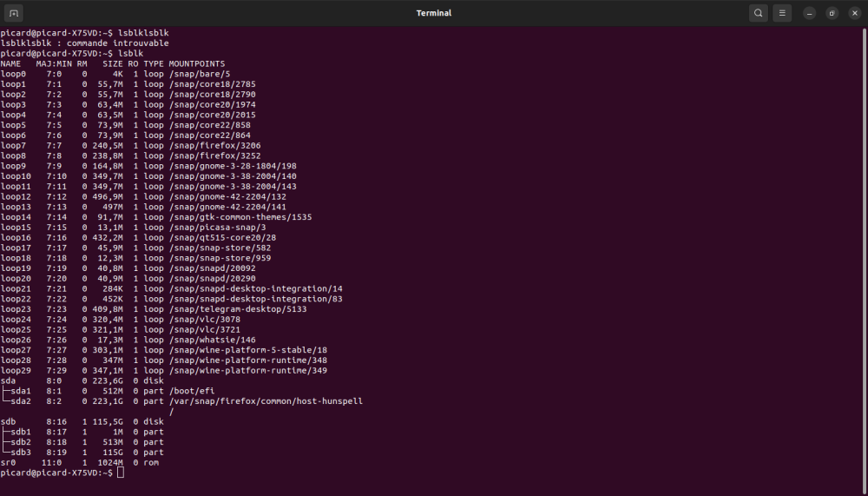Open the terminal hamburger menu
Image resolution: width=868 pixels, height=496 pixels.
pyautogui.click(x=782, y=13)
